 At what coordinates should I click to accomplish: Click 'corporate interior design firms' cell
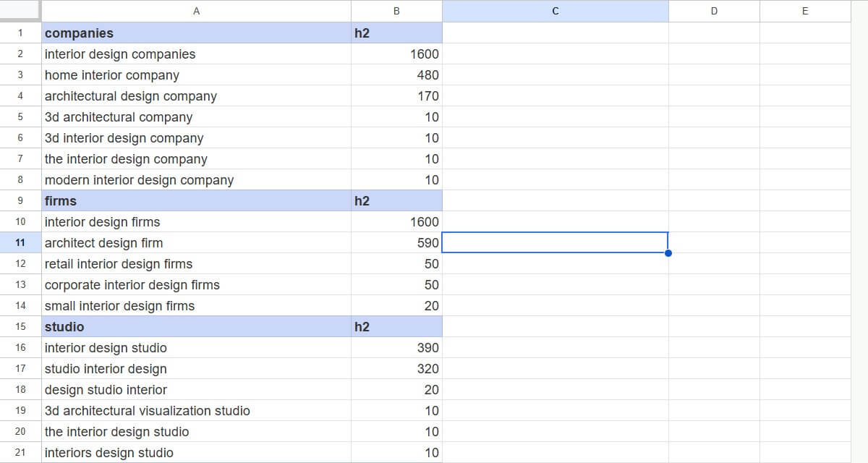tap(196, 284)
